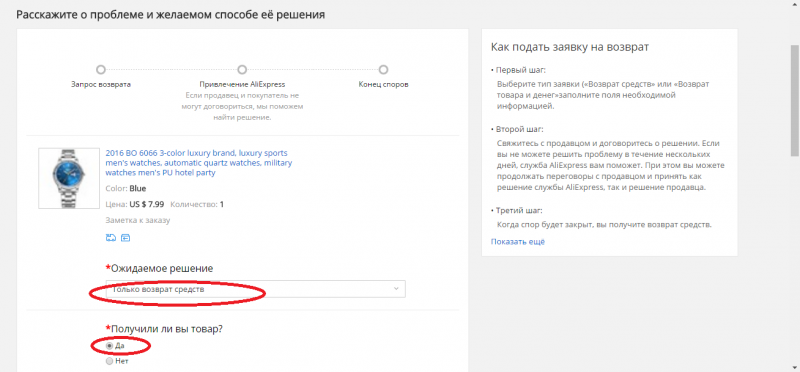Image resolution: width=800 pixels, height=372 pixels.
Task: Click the Конец споров step label
Action: pyautogui.click(x=383, y=85)
